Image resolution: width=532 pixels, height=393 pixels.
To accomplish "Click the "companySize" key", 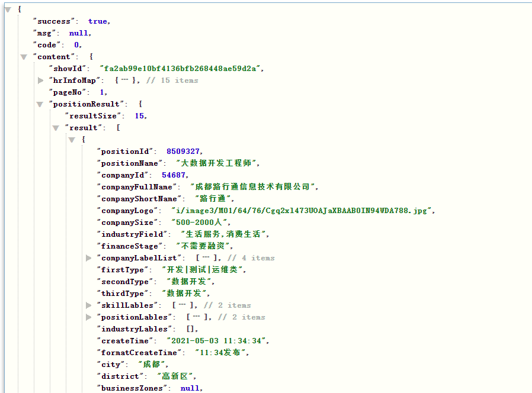I will tap(127, 223).
